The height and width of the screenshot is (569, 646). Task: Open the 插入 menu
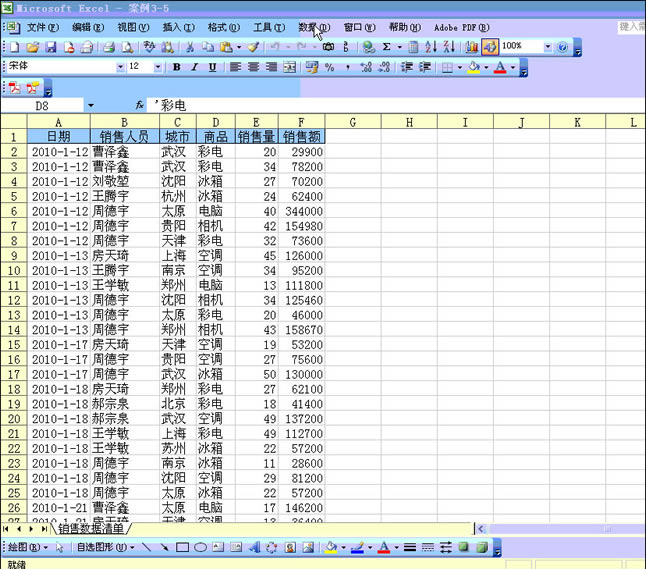tap(178, 28)
